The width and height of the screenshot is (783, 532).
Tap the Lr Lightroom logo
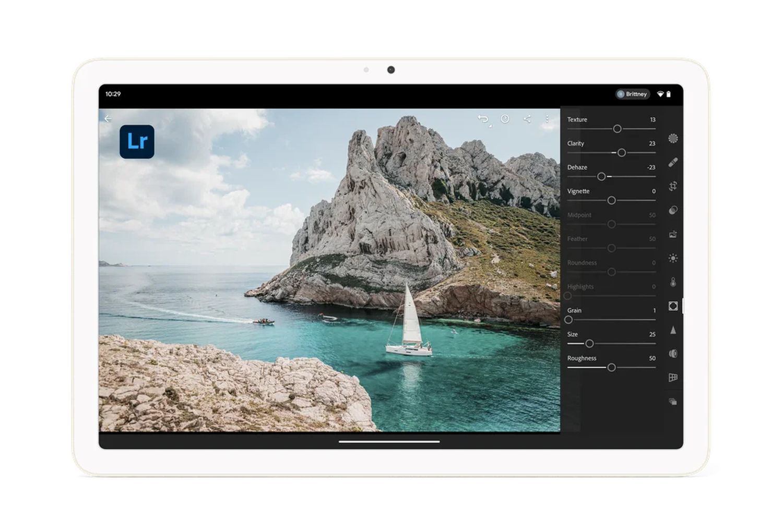point(137,141)
